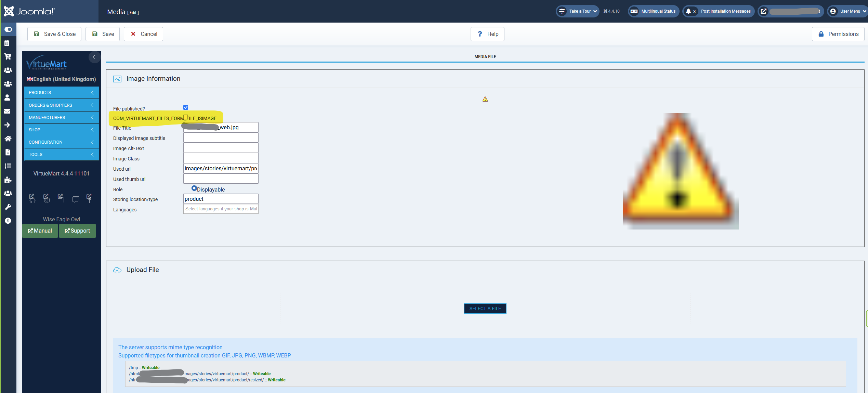Open the User Menu dropdown

pos(849,11)
